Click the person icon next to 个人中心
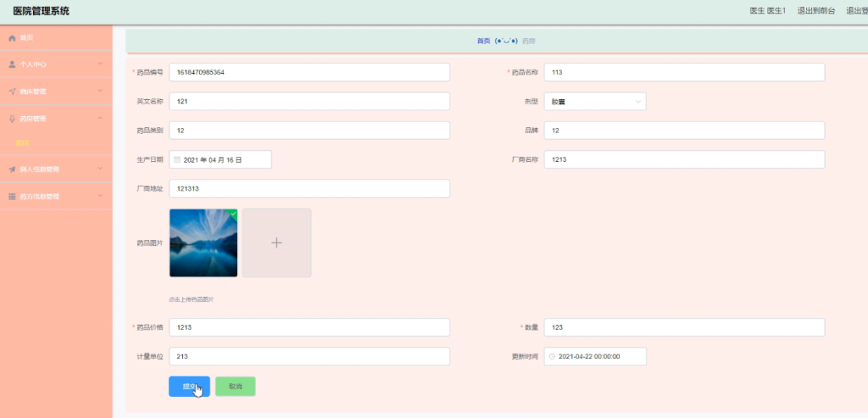 click(x=12, y=64)
